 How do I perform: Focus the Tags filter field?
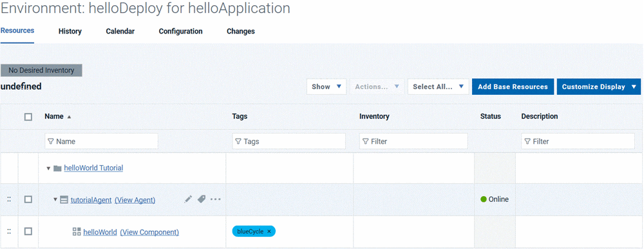coord(289,141)
